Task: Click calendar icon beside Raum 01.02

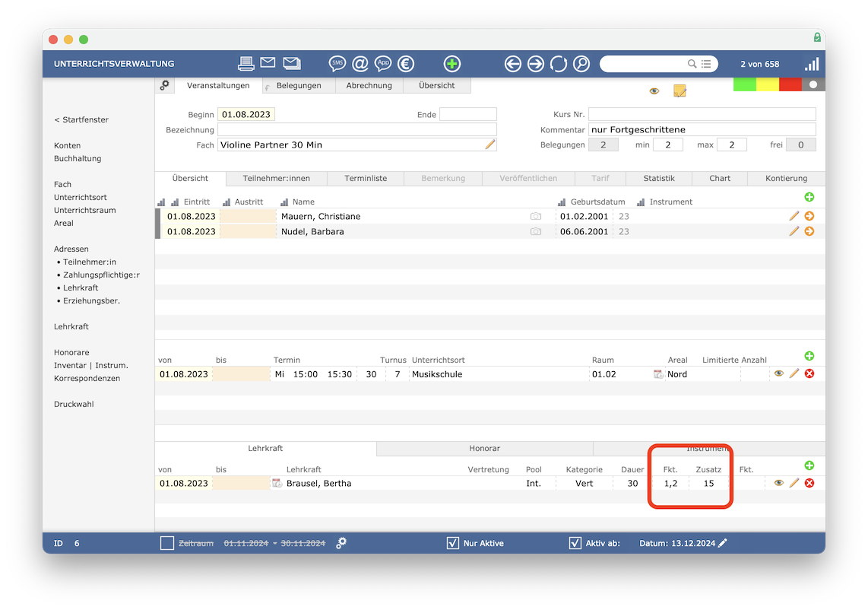Action: point(658,374)
